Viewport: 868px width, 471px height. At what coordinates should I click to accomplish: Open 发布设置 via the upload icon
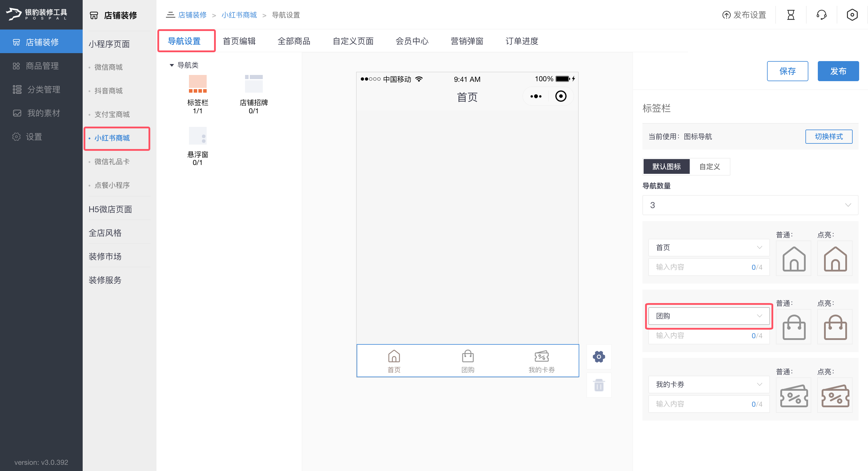pyautogui.click(x=744, y=14)
